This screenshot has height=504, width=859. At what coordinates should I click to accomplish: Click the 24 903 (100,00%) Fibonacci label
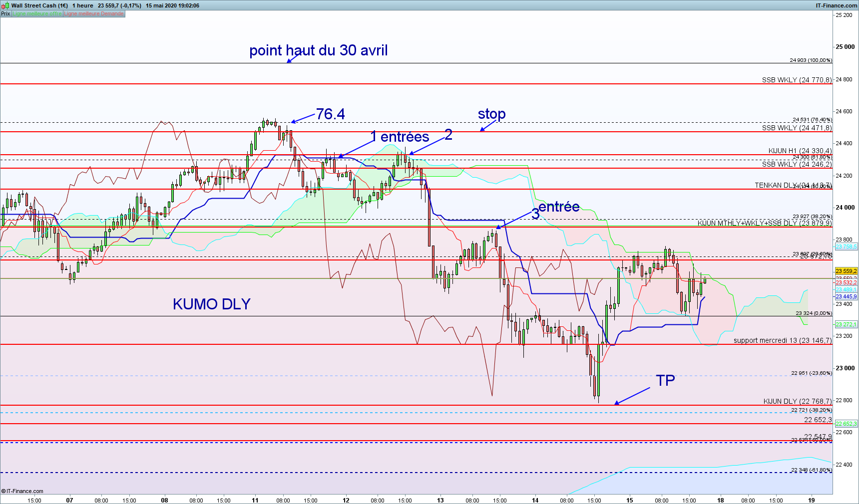811,60
